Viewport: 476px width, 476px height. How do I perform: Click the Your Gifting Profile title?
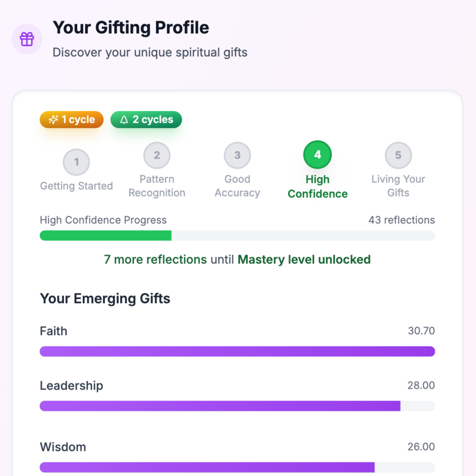coord(131,27)
